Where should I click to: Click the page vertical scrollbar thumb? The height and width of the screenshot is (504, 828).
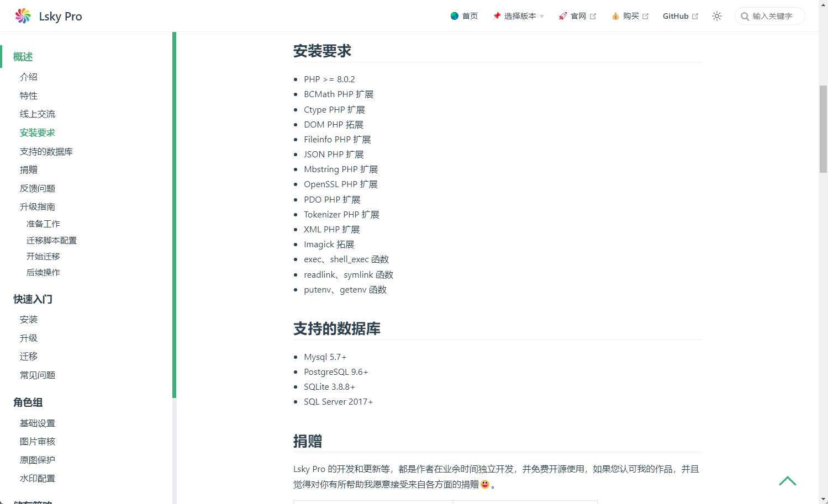(x=823, y=129)
